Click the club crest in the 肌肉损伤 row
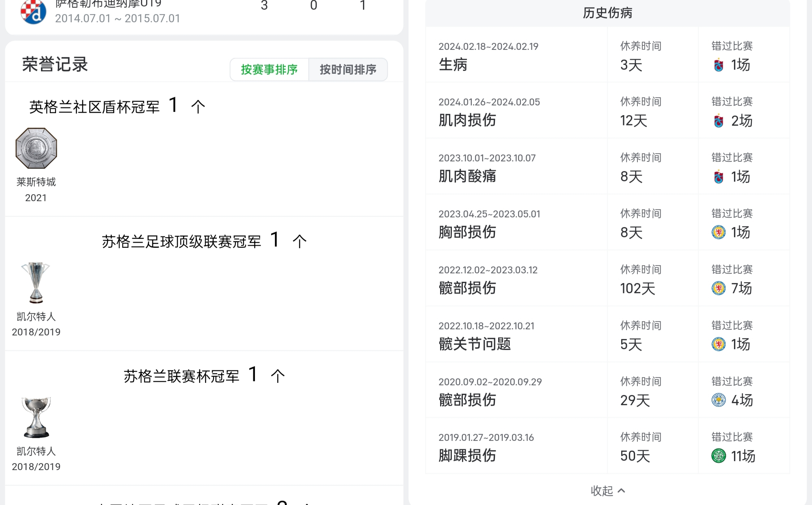 tap(719, 121)
